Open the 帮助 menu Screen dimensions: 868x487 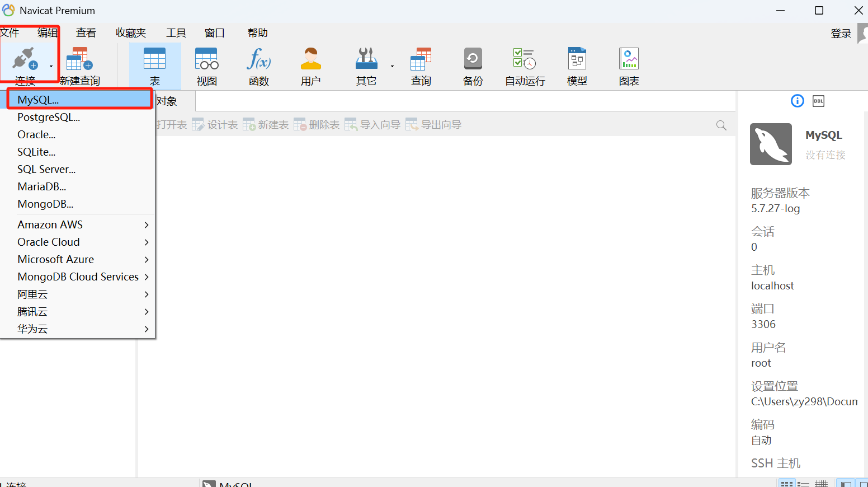tap(258, 33)
